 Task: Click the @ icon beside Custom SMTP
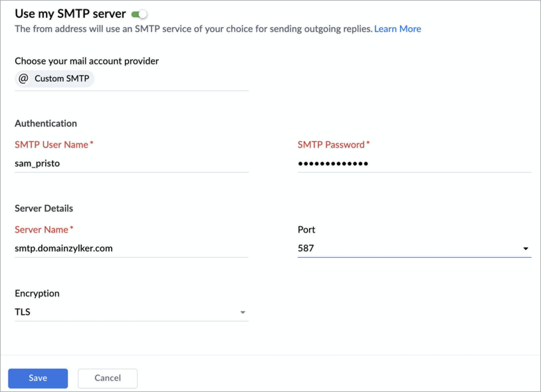tap(23, 79)
